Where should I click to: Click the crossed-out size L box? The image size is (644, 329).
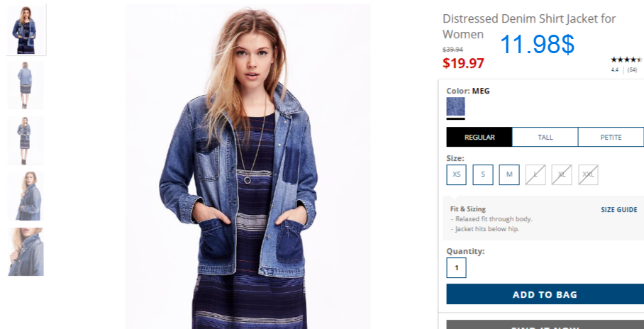coord(535,174)
